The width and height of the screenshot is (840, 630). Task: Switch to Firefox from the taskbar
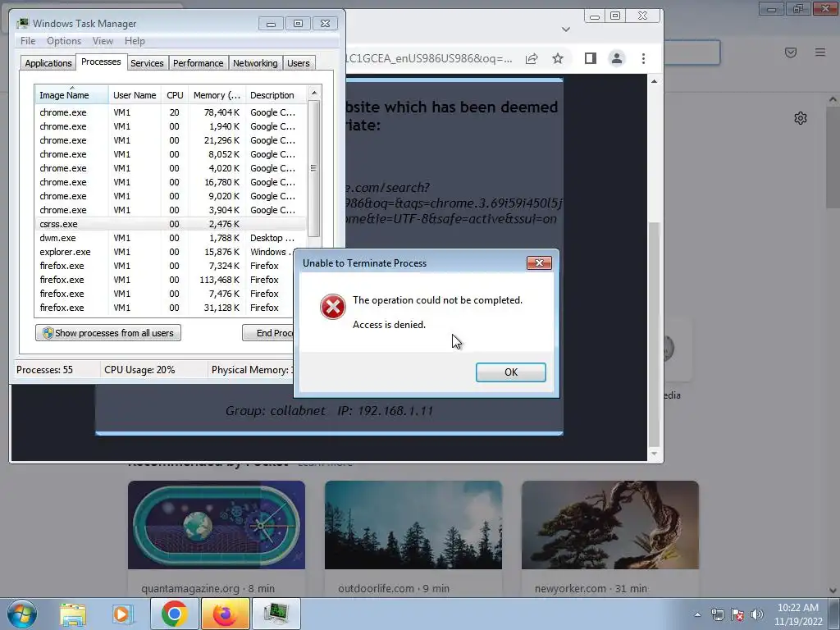(x=225, y=614)
